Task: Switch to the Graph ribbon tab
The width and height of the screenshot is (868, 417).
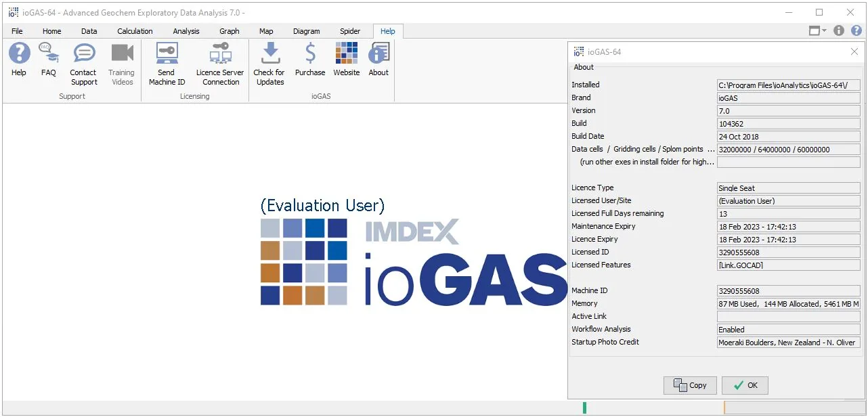Action: (x=230, y=31)
